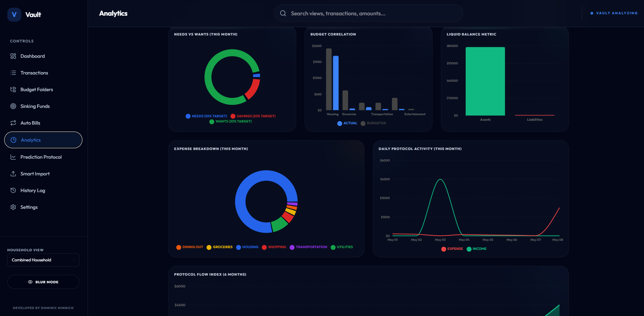
Task: Click the Smart Import upload icon
Action: pyautogui.click(x=13, y=174)
